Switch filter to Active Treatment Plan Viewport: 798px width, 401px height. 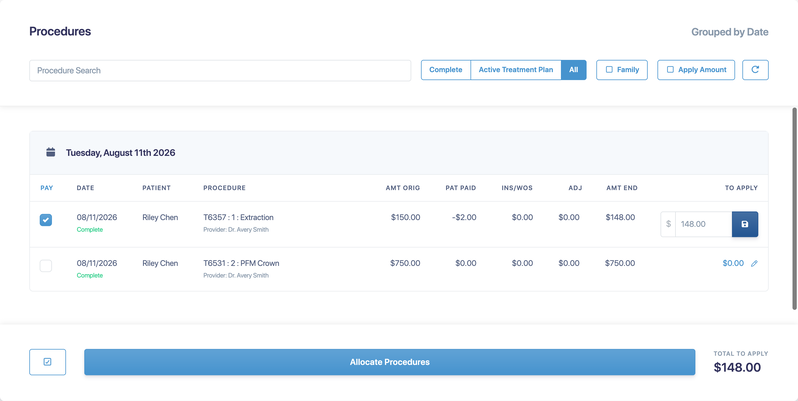pos(516,70)
